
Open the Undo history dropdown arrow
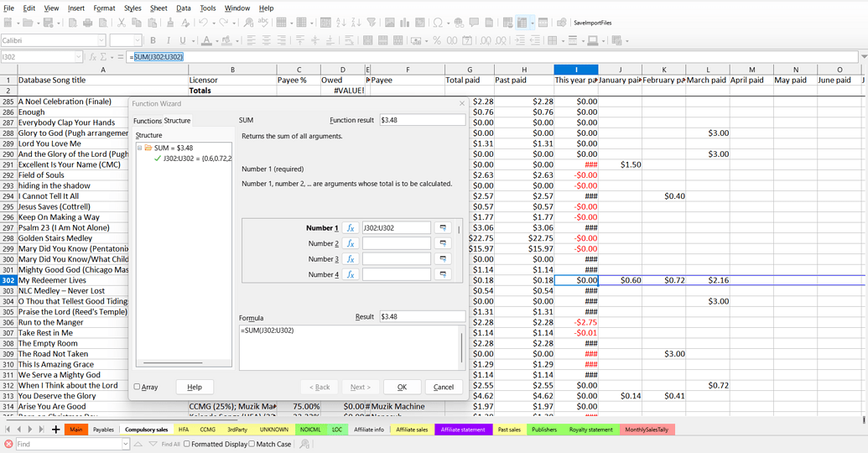pos(213,23)
